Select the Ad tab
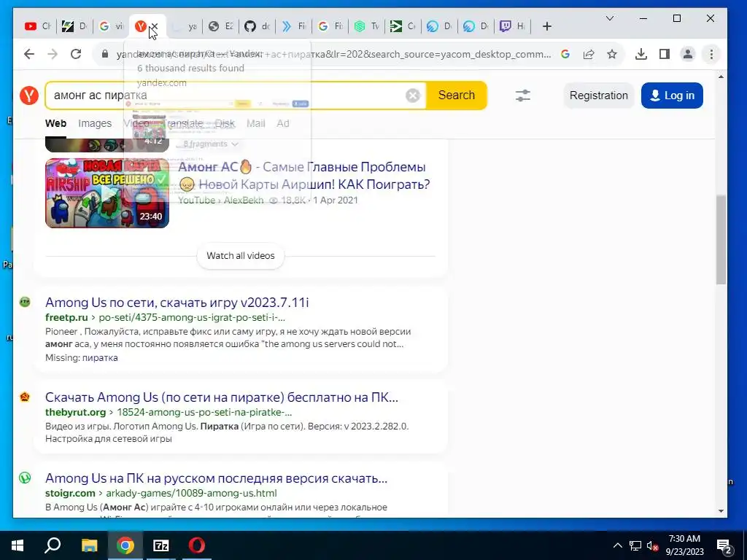747x560 pixels. tap(283, 123)
